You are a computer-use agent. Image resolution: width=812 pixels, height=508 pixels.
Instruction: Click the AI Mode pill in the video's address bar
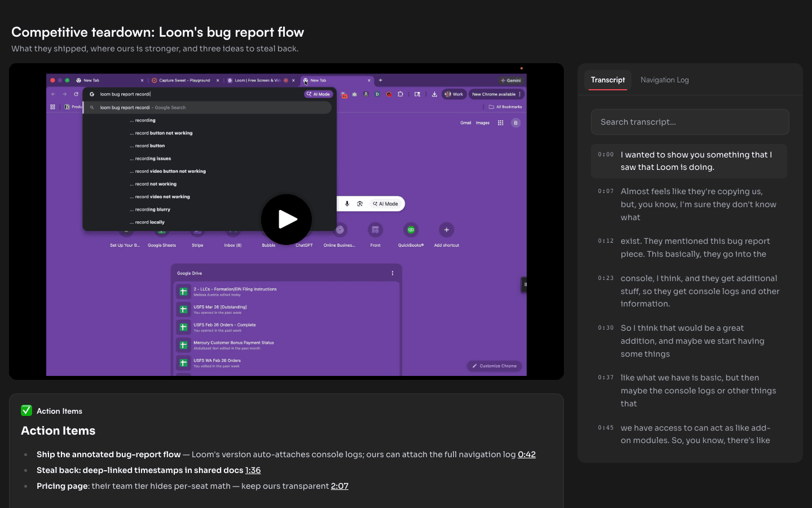[x=319, y=94]
